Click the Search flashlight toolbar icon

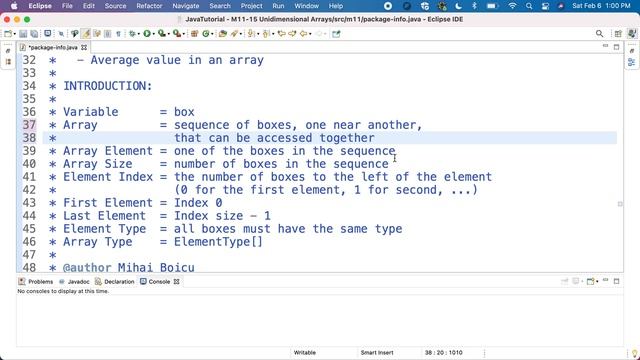(x=234, y=34)
